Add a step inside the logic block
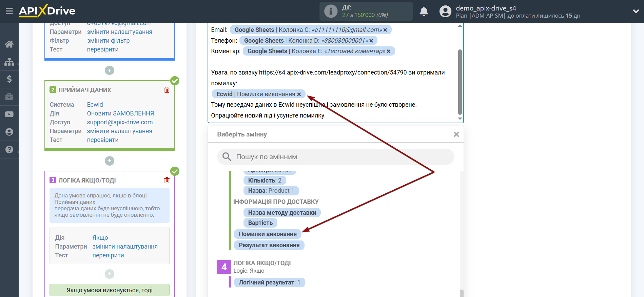The width and height of the screenshot is (644, 297). tap(109, 274)
